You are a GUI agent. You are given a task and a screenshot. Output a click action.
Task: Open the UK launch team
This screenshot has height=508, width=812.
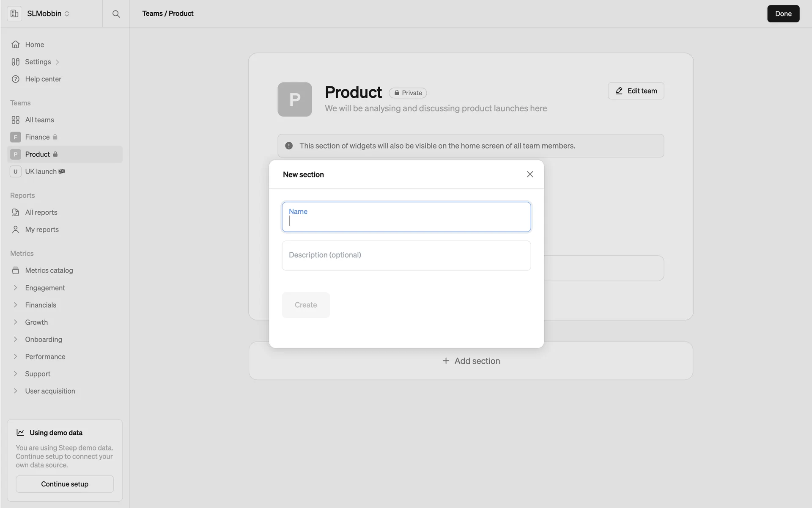click(x=41, y=171)
